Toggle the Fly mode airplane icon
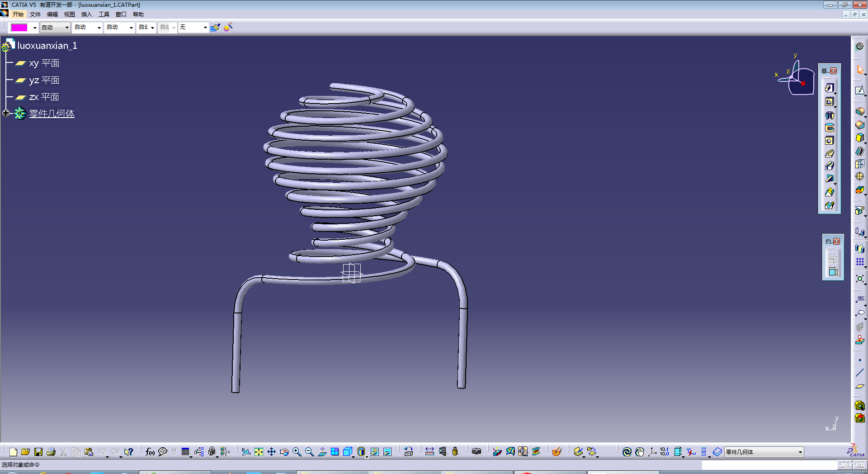The width and height of the screenshot is (868, 474). (x=245, y=452)
